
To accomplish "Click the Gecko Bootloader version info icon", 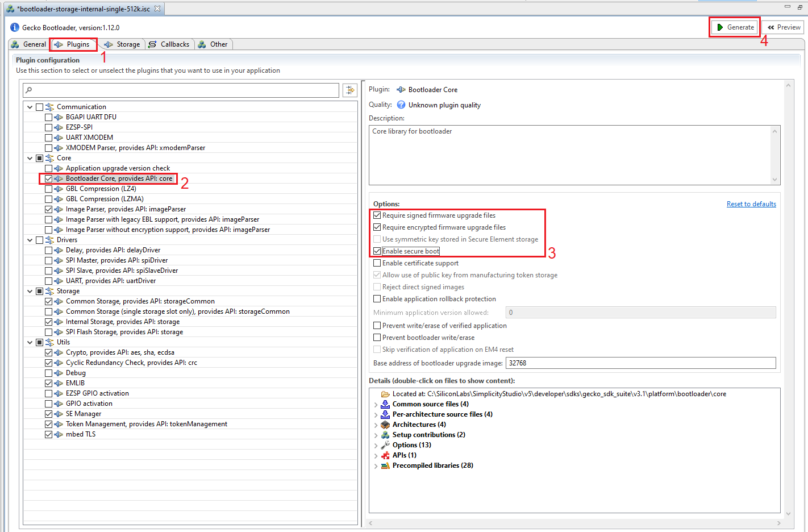I will click(14, 27).
